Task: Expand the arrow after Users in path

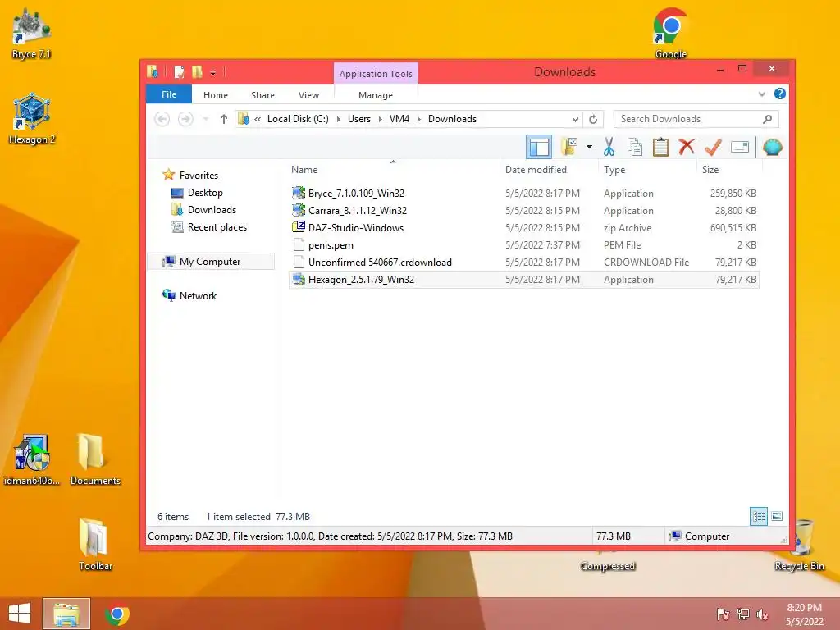Action: point(380,119)
